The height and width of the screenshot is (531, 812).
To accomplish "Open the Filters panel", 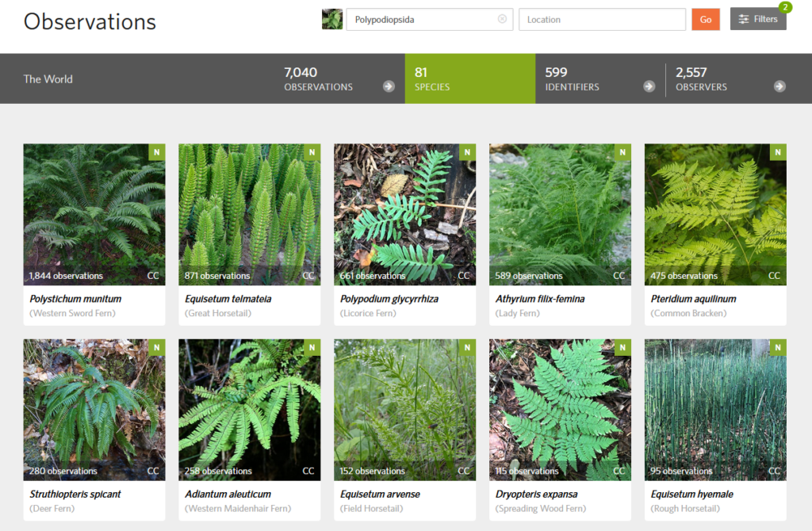I will (758, 19).
